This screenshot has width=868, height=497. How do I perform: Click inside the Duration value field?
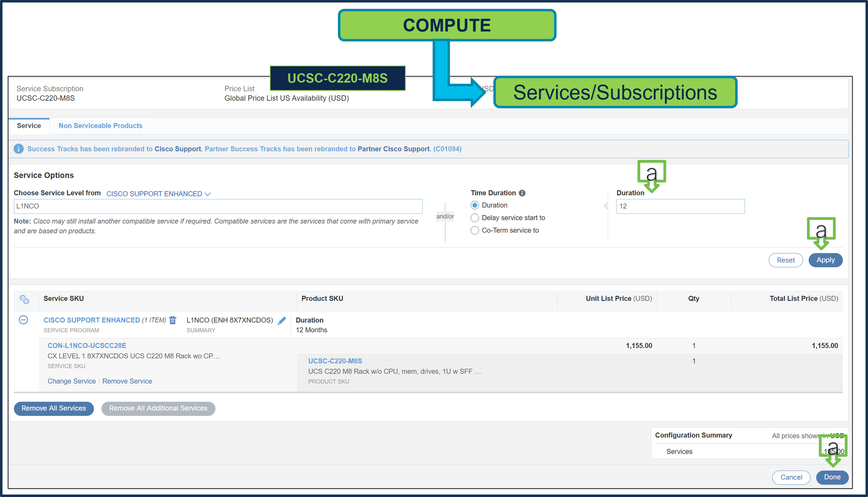click(680, 206)
